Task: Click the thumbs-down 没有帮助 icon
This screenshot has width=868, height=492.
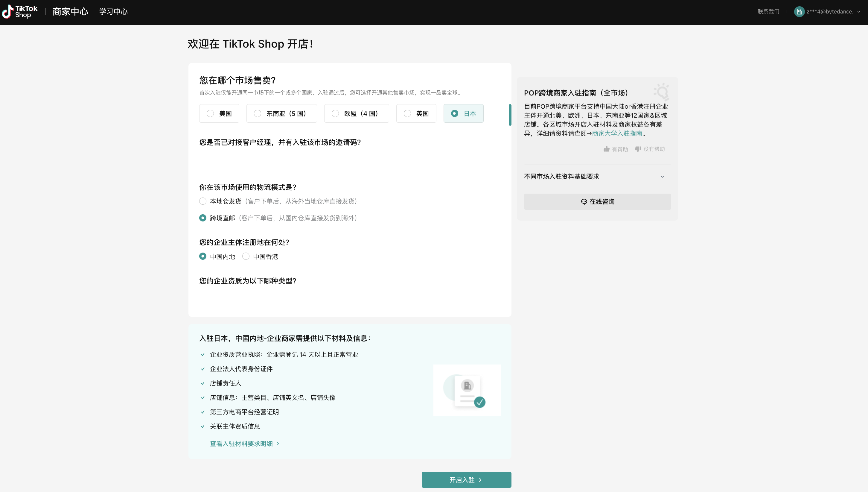Action: [x=638, y=149]
